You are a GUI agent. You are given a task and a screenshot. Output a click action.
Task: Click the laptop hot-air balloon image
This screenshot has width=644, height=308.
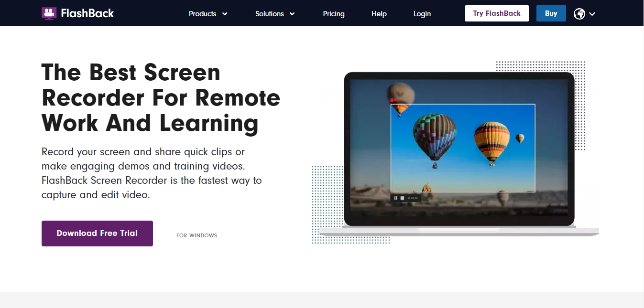tap(459, 154)
